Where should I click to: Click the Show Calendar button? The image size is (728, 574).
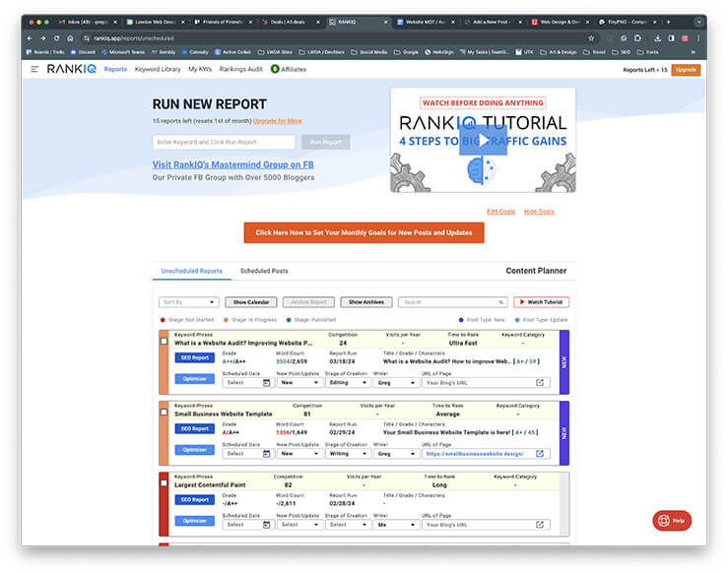[x=251, y=302]
